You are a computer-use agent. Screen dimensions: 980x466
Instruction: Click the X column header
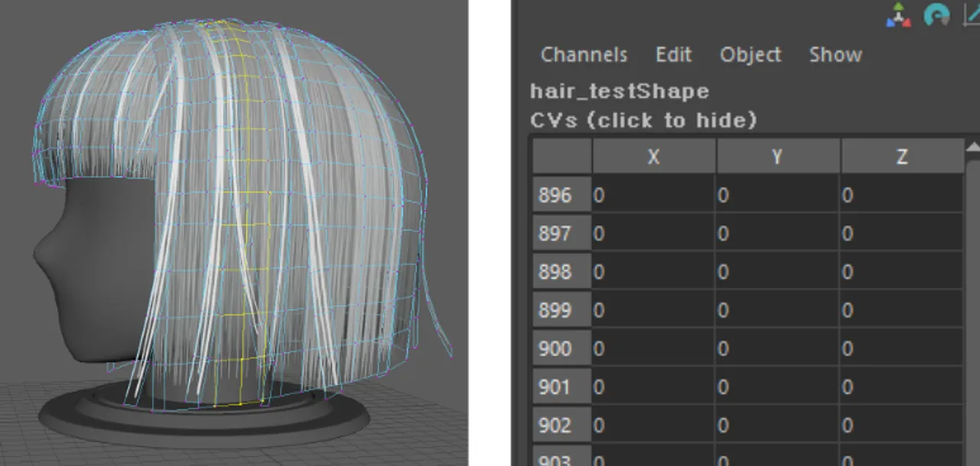coord(653,157)
